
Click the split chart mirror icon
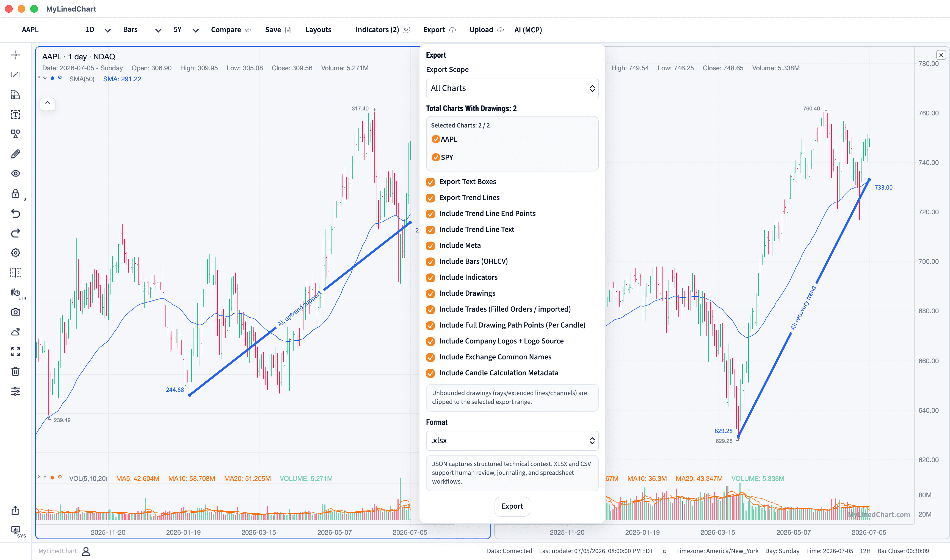tap(15, 273)
